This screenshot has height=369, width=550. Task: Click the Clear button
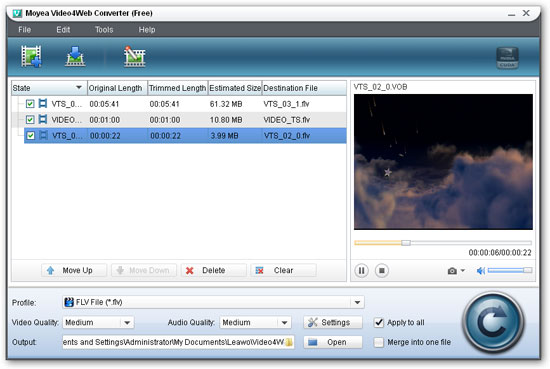283,270
